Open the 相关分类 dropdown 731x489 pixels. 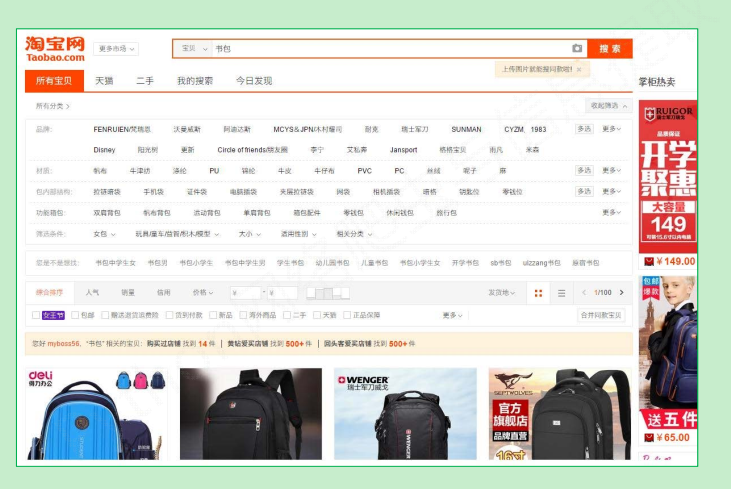point(354,234)
